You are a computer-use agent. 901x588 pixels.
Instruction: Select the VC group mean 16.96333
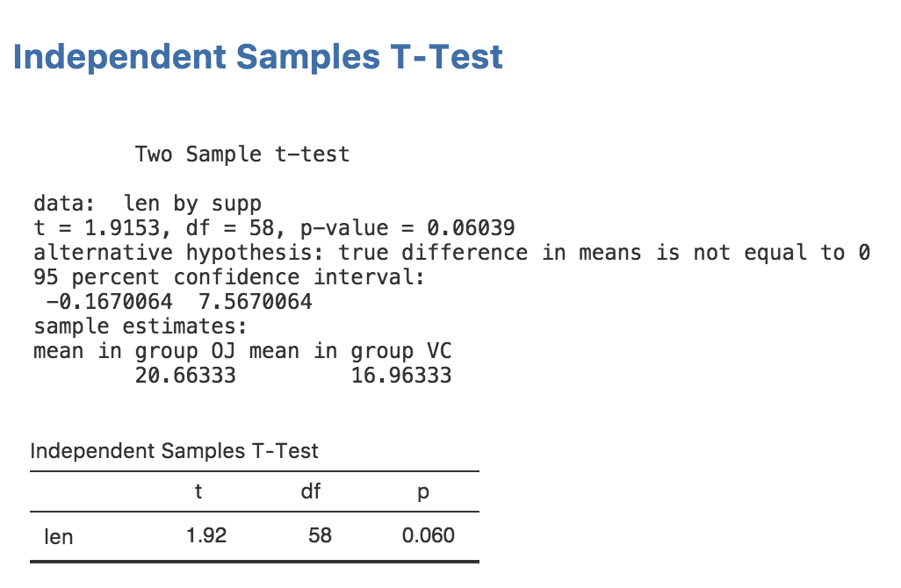401,376
